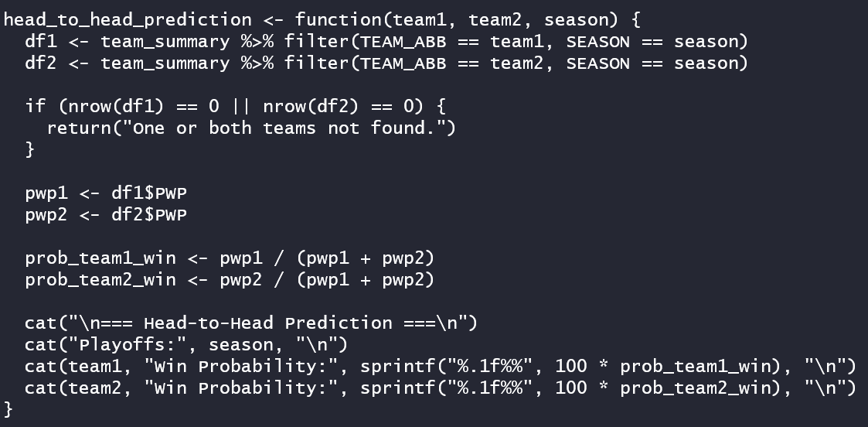Click the Head-to-Head Prediction string
Image resolution: width=868 pixels, height=427 pixels.
pyautogui.click(x=268, y=323)
